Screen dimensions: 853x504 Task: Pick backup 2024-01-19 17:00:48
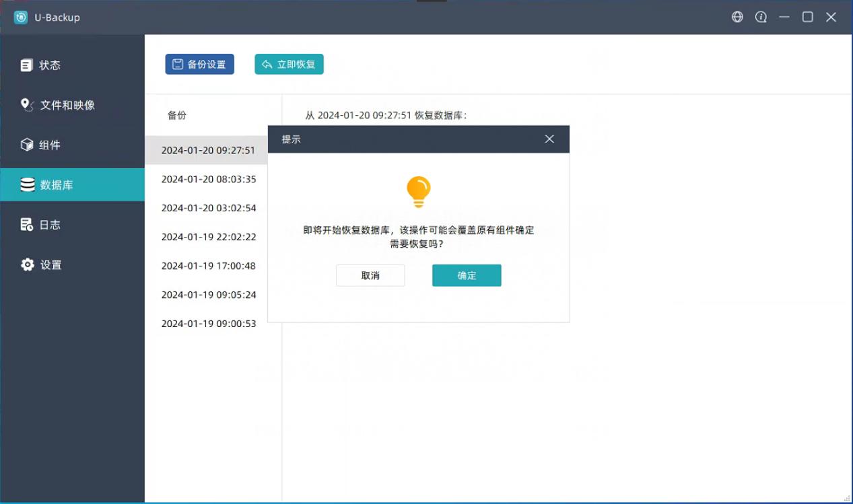coord(209,266)
